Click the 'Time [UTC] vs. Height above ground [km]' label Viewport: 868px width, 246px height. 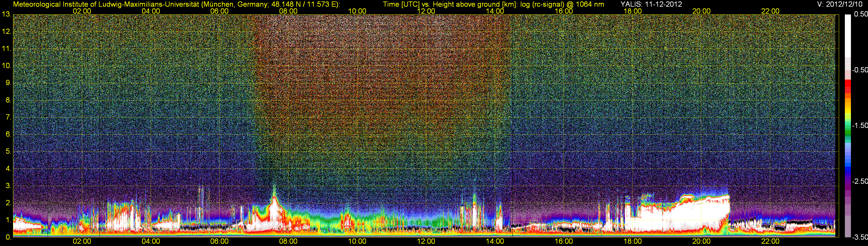tap(450, 4)
